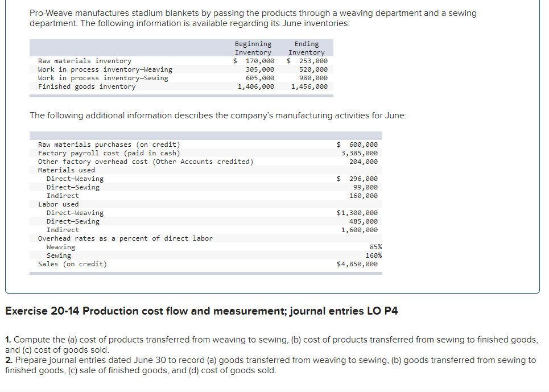Select the 'Work in process inventory—Weaving' label

tap(105, 69)
